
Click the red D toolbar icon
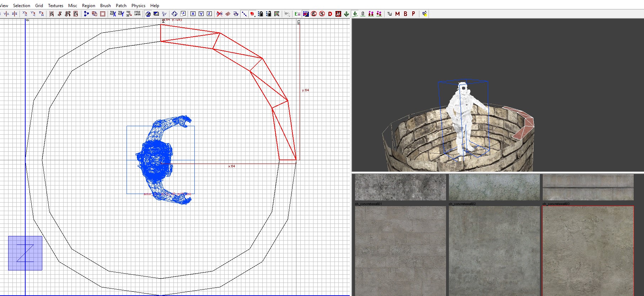pyautogui.click(x=330, y=14)
